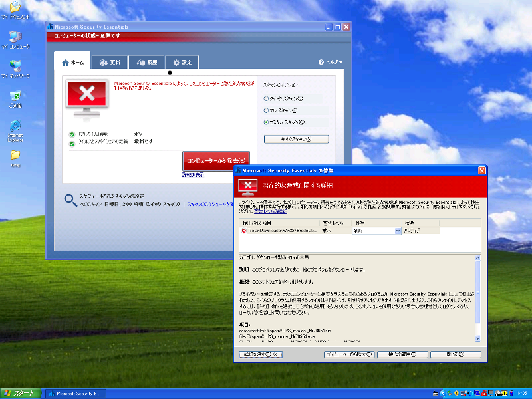Click the history icon on 履歴 tab

pos(141,63)
